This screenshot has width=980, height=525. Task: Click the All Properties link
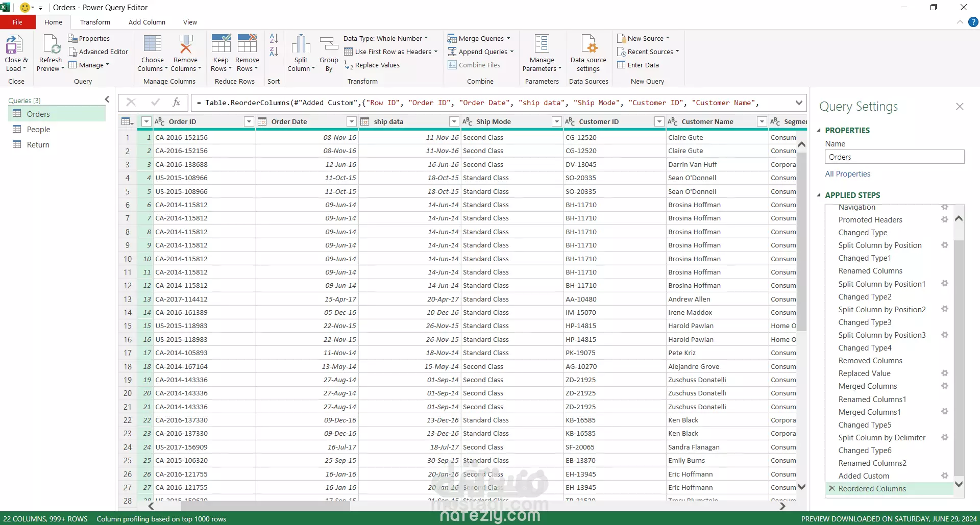(x=847, y=173)
